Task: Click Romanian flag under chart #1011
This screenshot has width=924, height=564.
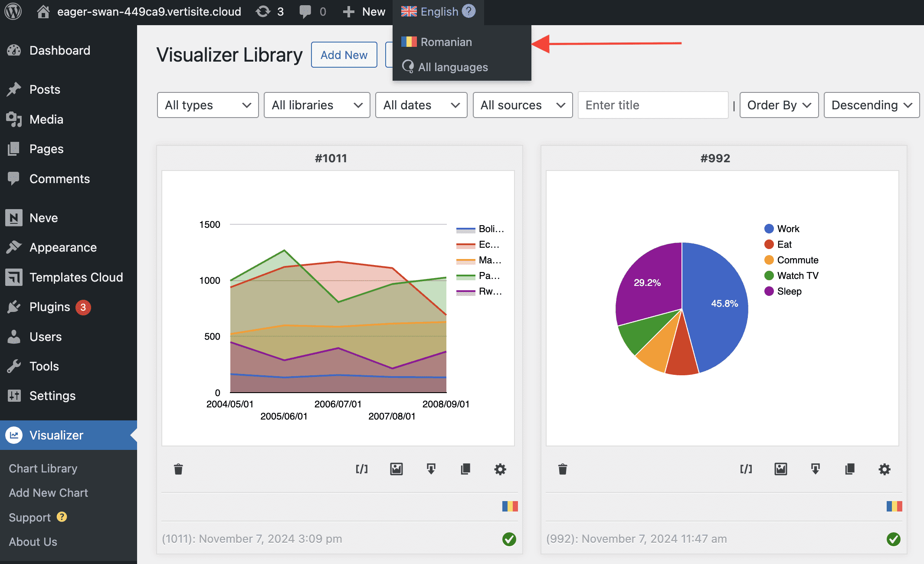Action: pyautogui.click(x=510, y=506)
